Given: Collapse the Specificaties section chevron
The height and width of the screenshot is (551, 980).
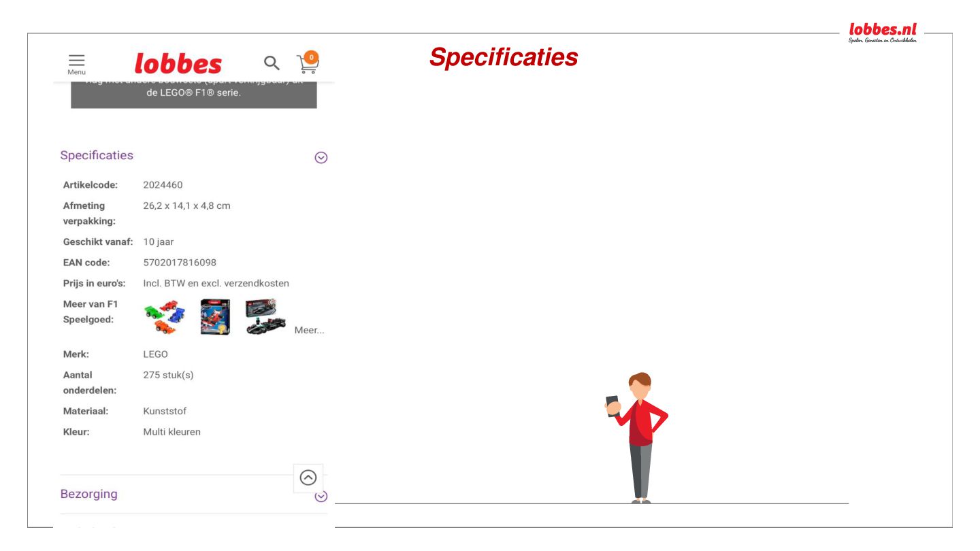Looking at the screenshot, I should point(321,157).
